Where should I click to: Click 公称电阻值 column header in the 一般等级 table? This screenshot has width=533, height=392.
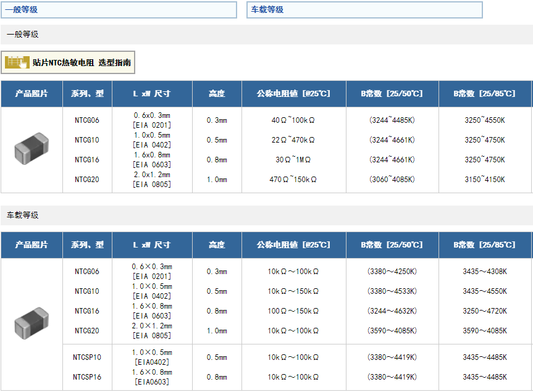(x=293, y=94)
